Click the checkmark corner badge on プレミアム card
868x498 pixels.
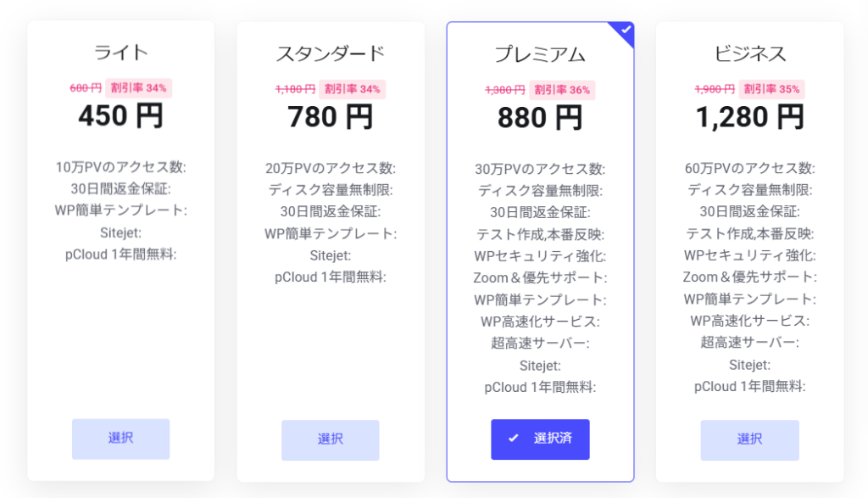pos(625,31)
